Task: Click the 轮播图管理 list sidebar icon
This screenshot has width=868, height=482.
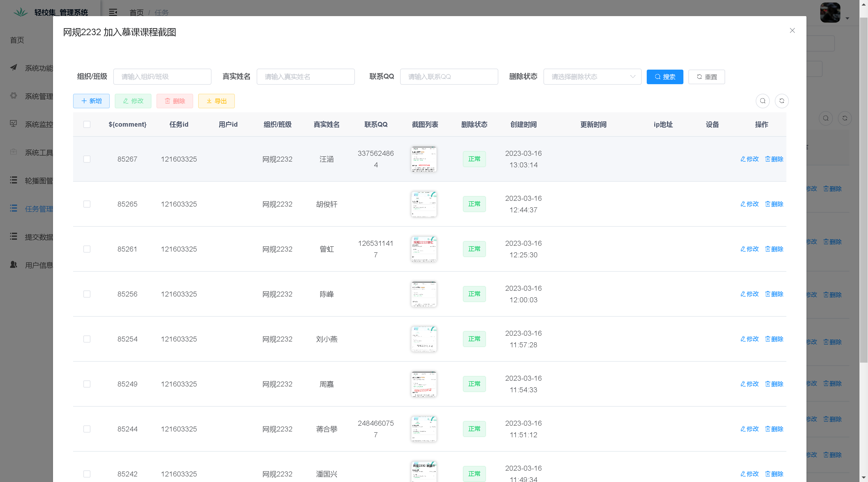Action: pyautogui.click(x=14, y=180)
